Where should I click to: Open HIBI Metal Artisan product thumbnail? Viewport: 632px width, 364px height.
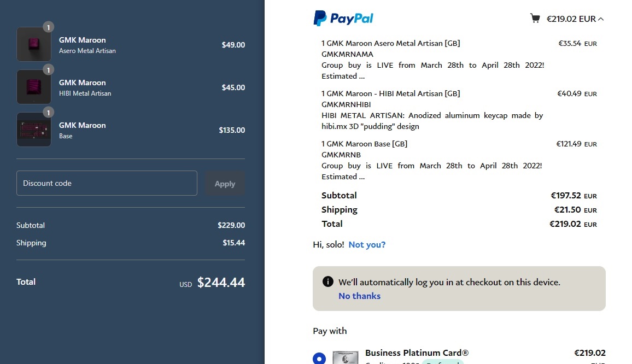[34, 87]
